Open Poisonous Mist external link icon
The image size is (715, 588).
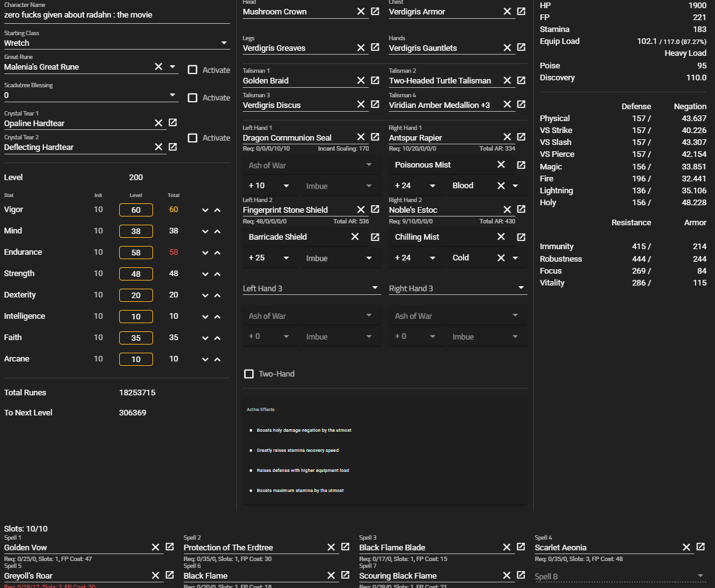point(521,165)
